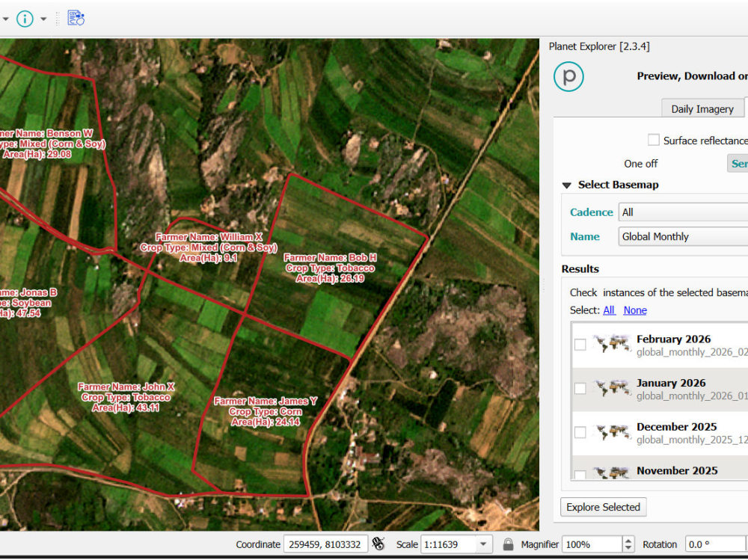Click the Rotation value field
748x560 pixels.
tap(714, 544)
